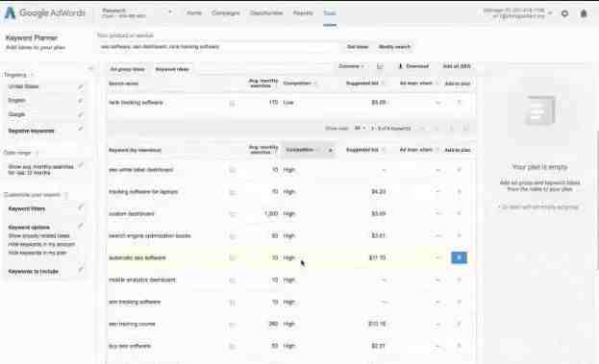Edit Negative keywords via pencil icon
The image size is (599, 364).
(x=81, y=129)
